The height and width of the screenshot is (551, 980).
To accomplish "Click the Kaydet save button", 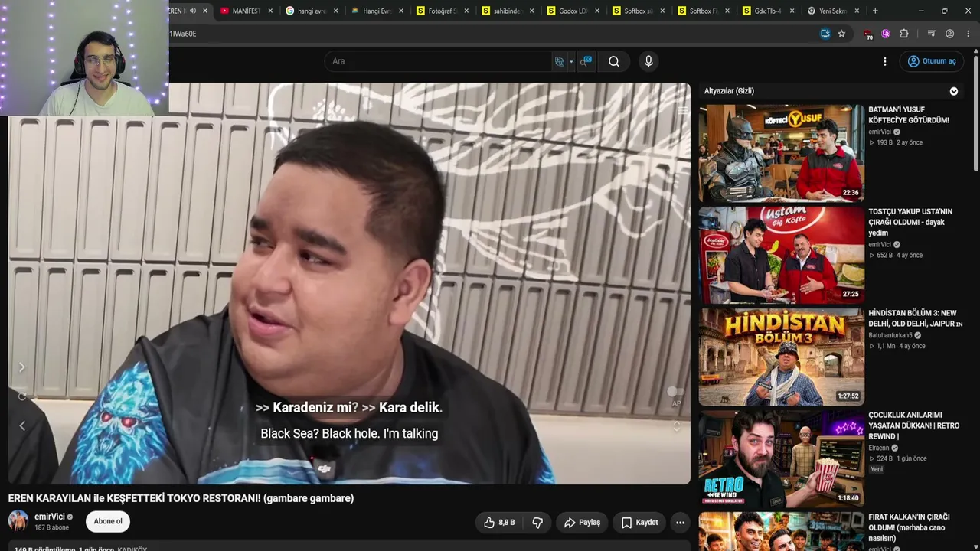I will 639,523.
